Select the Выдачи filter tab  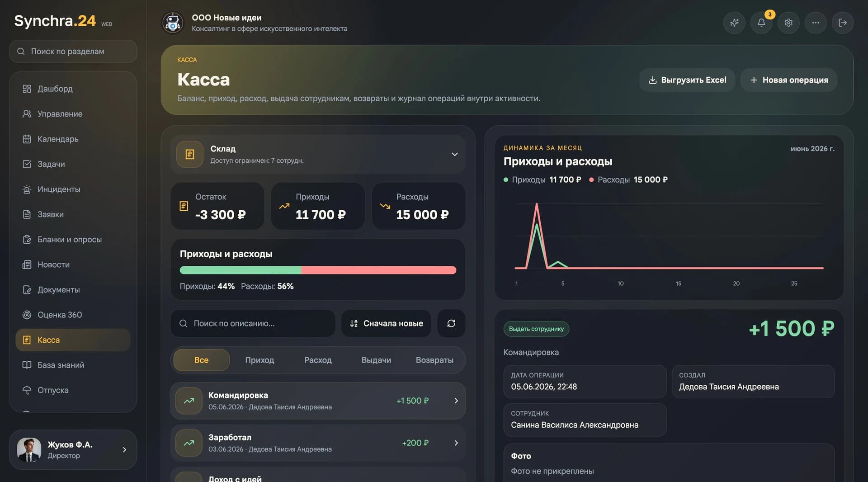pyautogui.click(x=376, y=360)
